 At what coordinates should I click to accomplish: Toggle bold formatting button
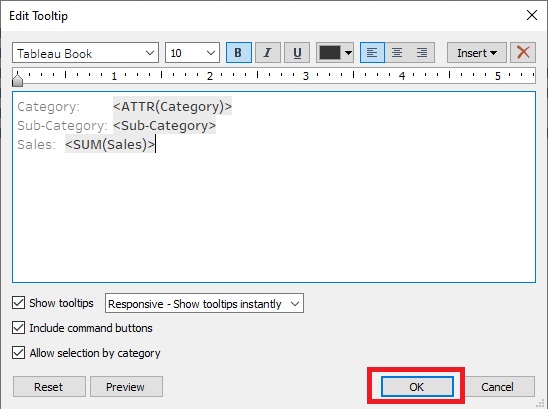(239, 53)
